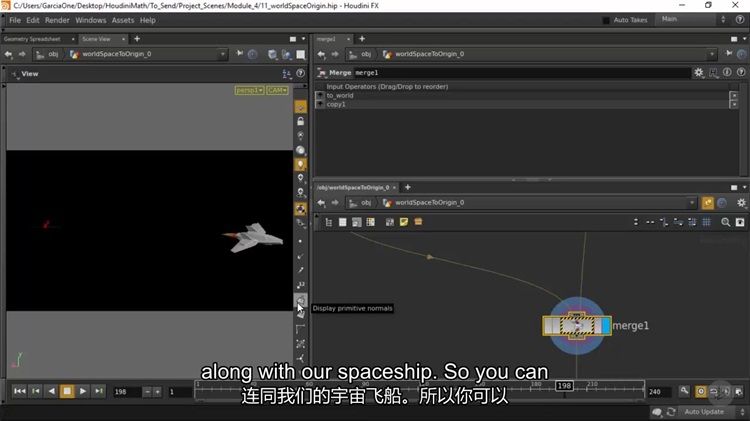Expand network editor path dropdown arrow
This screenshot has height=421, width=750.
click(691, 203)
